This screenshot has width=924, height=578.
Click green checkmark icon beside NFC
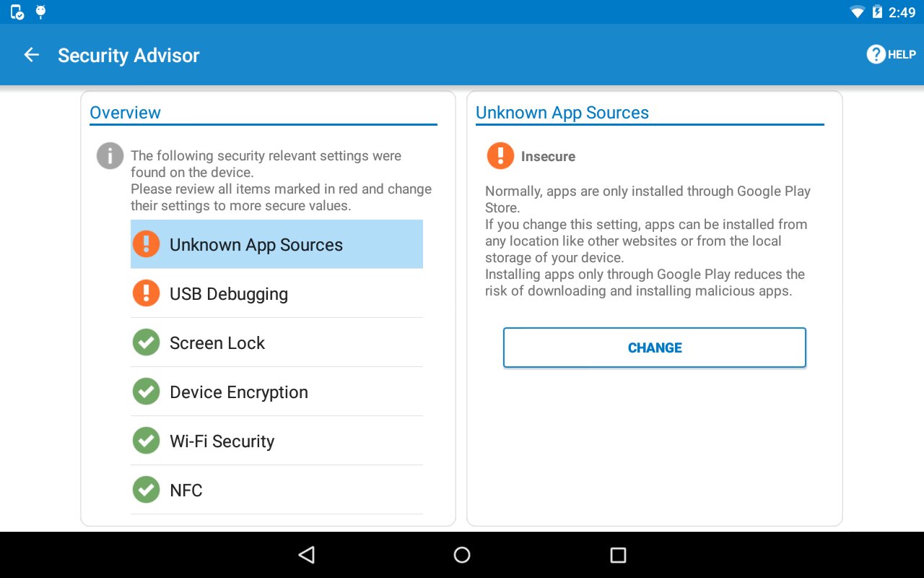click(x=147, y=490)
